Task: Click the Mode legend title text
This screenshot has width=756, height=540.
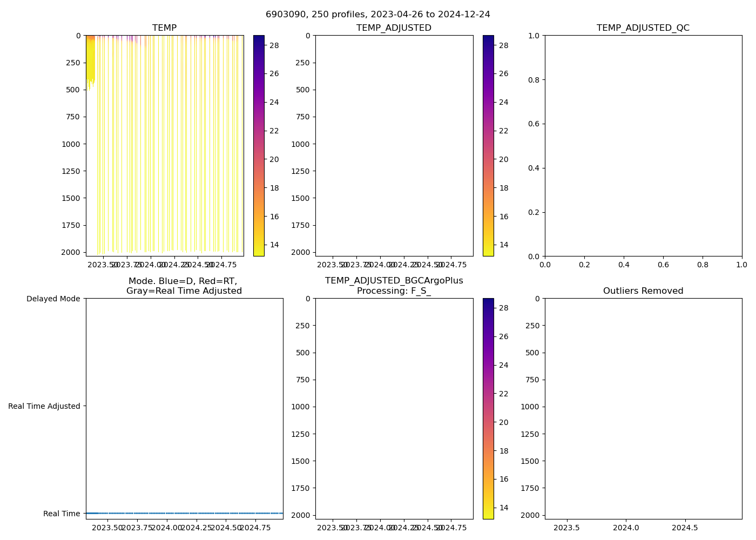Action: coord(184,286)
